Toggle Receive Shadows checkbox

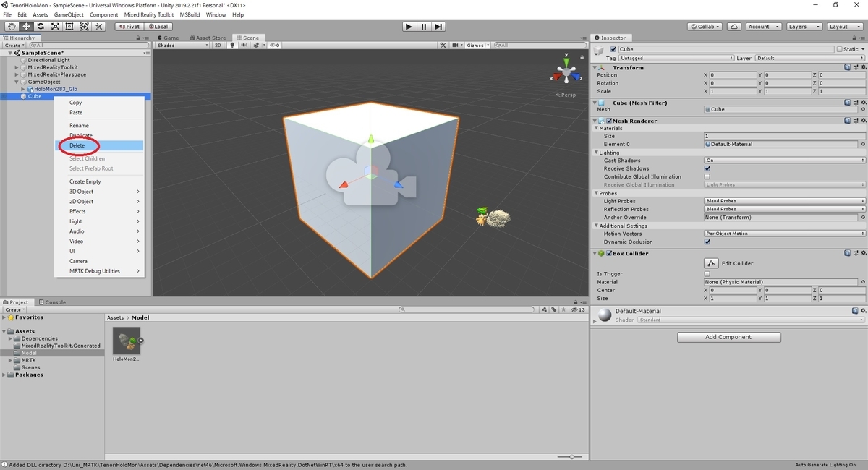point(707,168)
